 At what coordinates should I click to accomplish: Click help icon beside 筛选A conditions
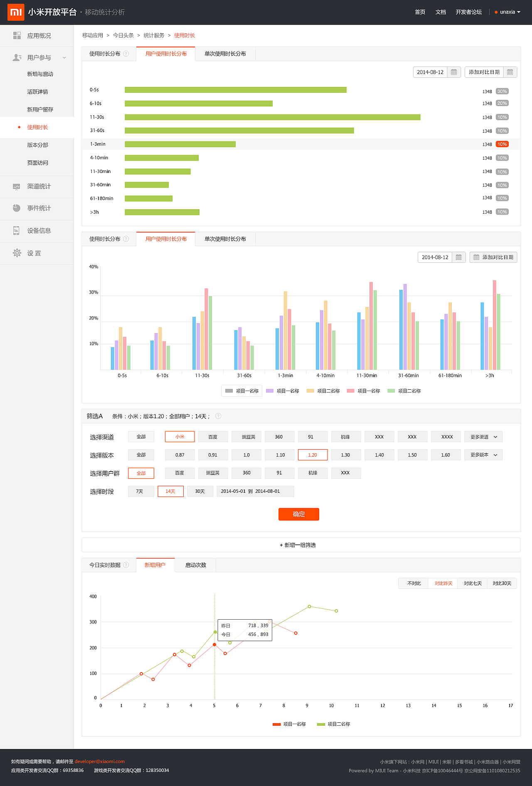(x=218, y=416)
